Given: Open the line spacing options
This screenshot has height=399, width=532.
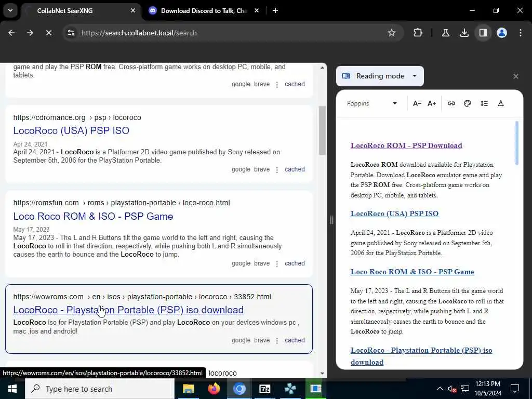Looking at the screenshot, I should [484, 103].
